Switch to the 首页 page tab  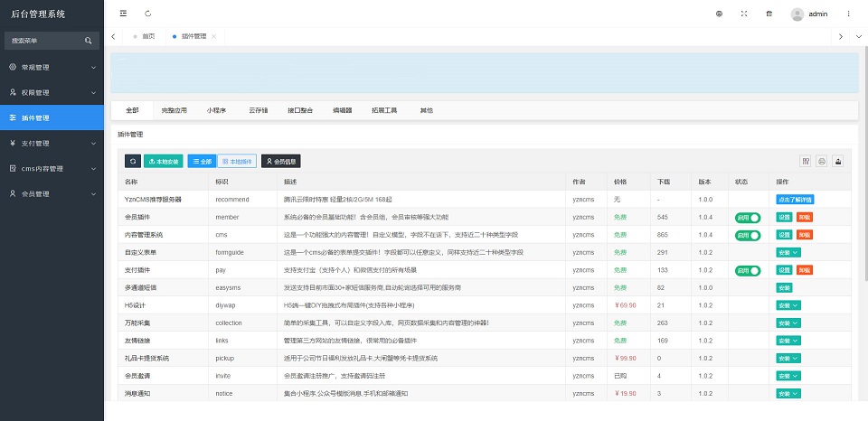pos(144,36)
